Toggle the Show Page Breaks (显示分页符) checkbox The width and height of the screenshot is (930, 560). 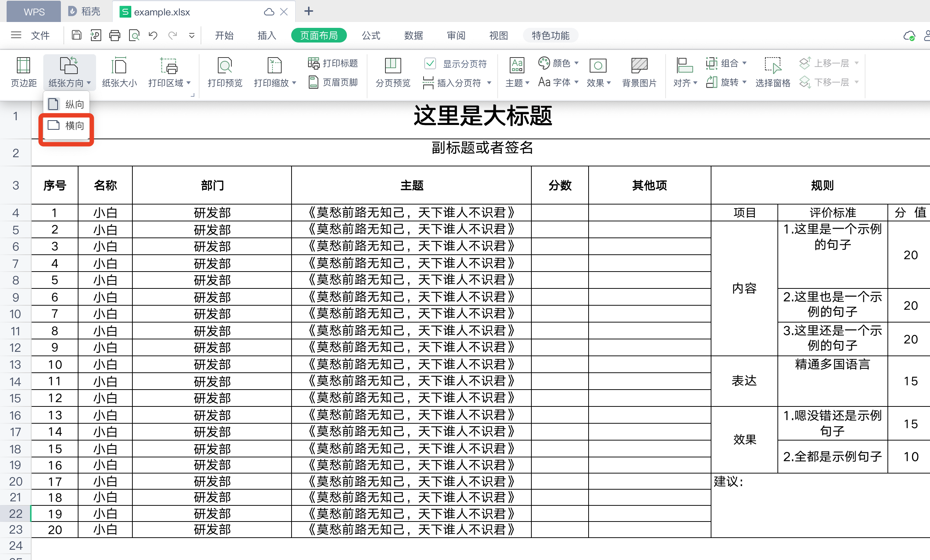coord(430,63)
